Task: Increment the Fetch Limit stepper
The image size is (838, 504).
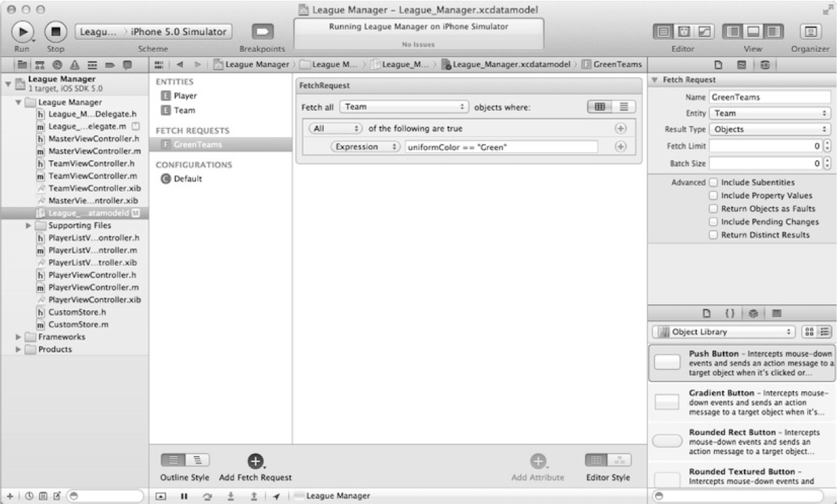Action: [828, 142]
